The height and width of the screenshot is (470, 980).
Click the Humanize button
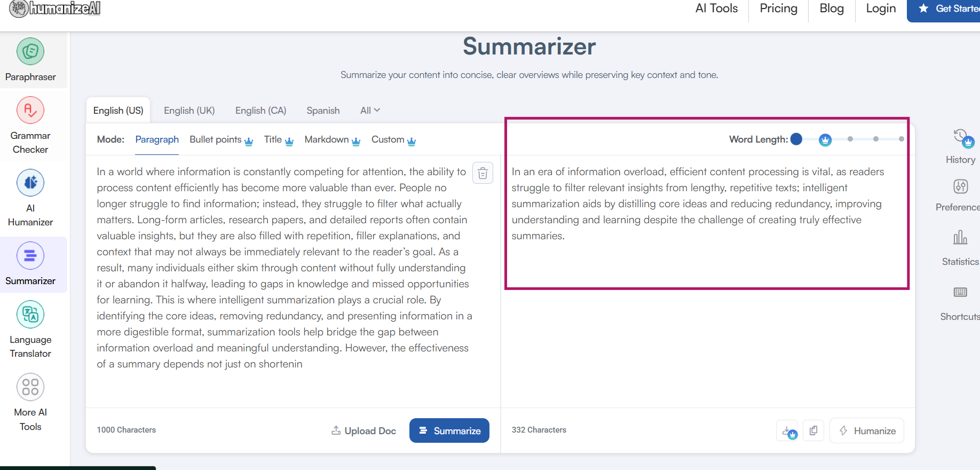coord(867,430)
